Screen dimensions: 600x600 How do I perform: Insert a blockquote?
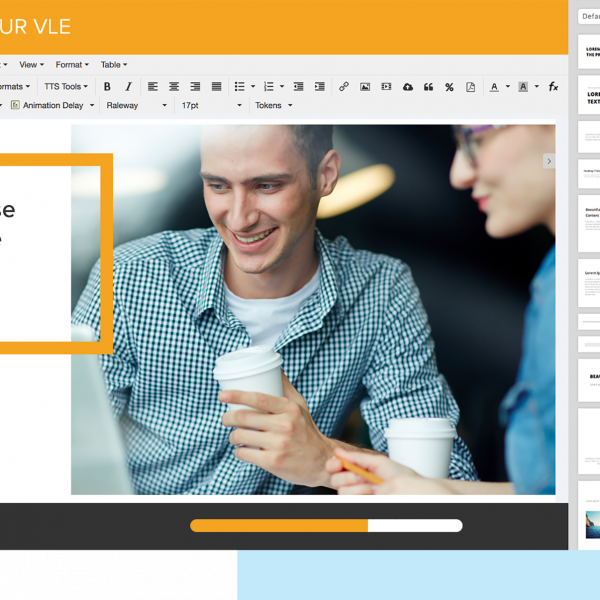428,87
